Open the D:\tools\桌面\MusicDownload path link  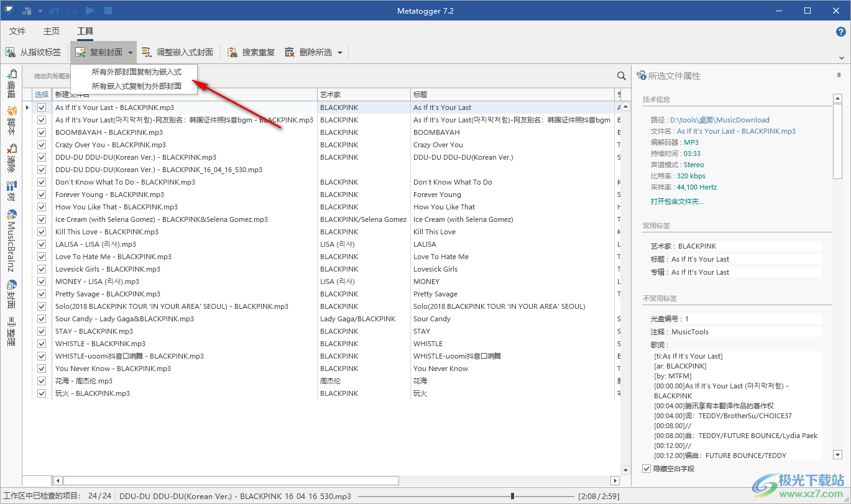719,120
